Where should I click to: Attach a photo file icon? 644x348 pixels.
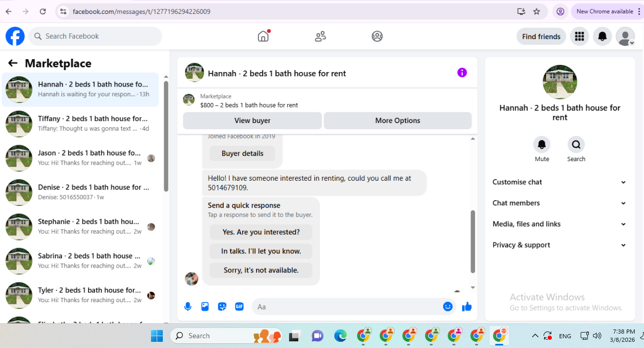(205, 307)
